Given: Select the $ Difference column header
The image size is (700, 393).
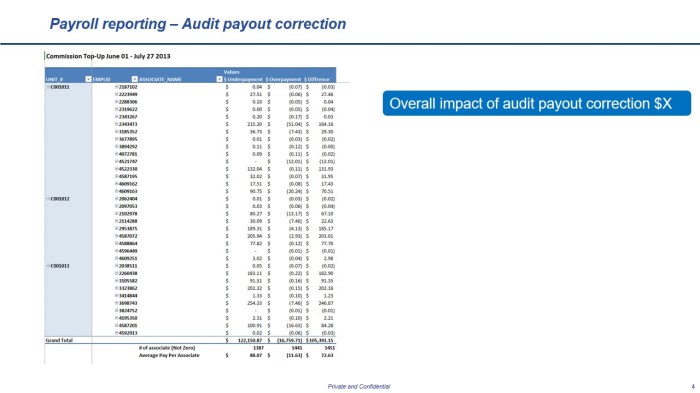Looking at the screenshot, I should (317, 79).
